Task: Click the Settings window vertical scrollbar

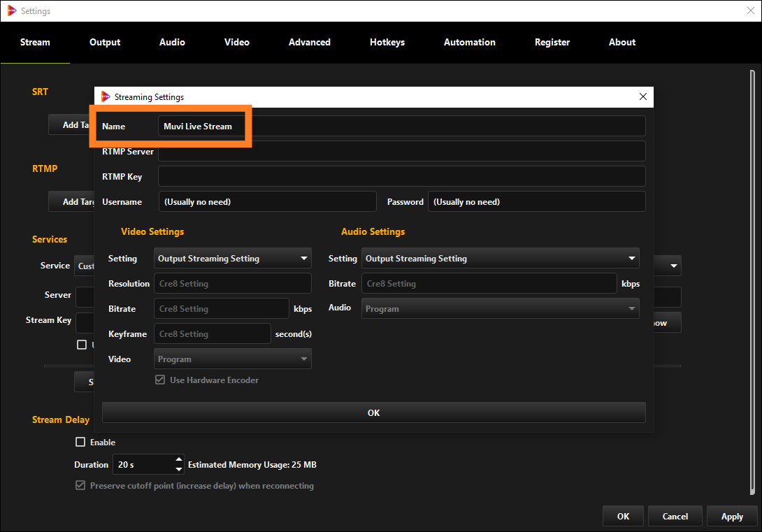Action: (752, 282)
